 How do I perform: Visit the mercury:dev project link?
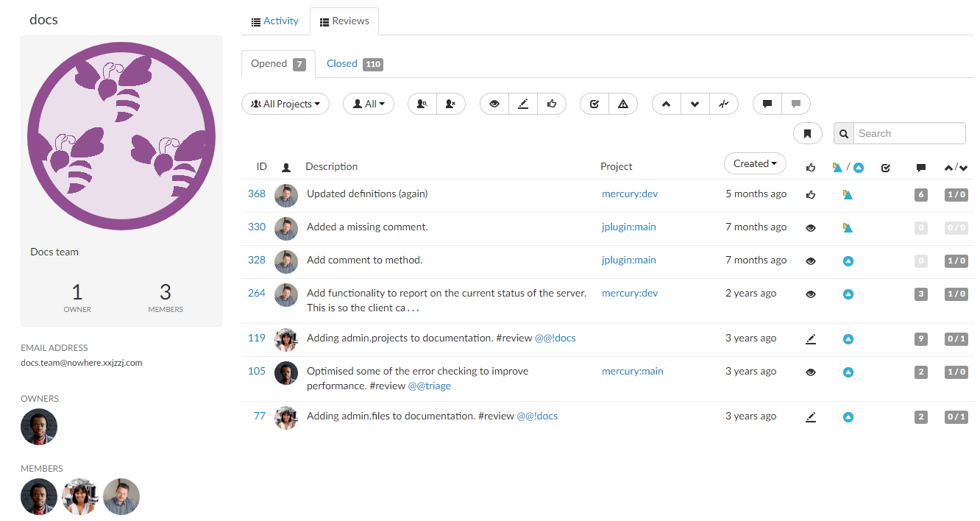coord(629,194)
